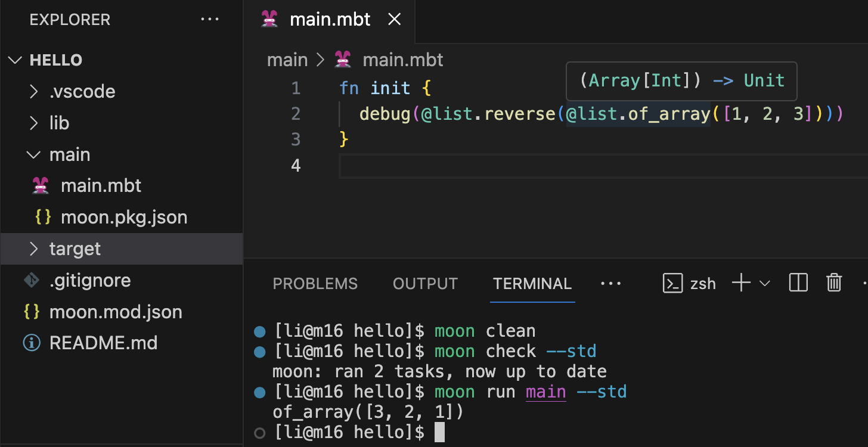Open the terminal launch profile dropdown arrow

click(764, 284)
